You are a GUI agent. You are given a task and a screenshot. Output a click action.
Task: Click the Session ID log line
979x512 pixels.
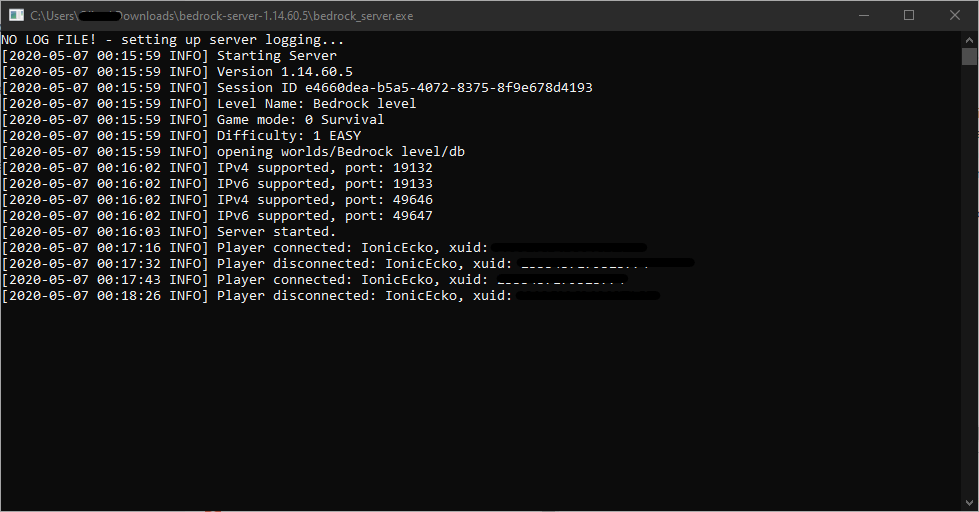(404, 88)
